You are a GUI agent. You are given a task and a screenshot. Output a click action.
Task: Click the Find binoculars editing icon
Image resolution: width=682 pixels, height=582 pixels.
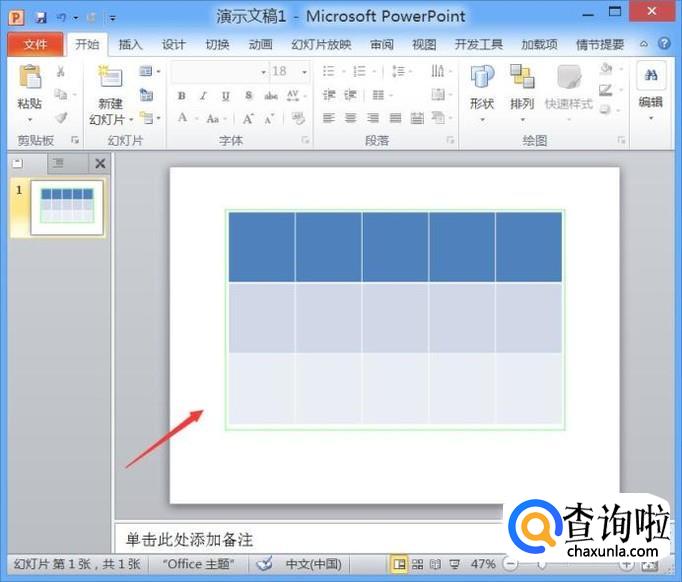pyautogui.click(x=651, y=76)
